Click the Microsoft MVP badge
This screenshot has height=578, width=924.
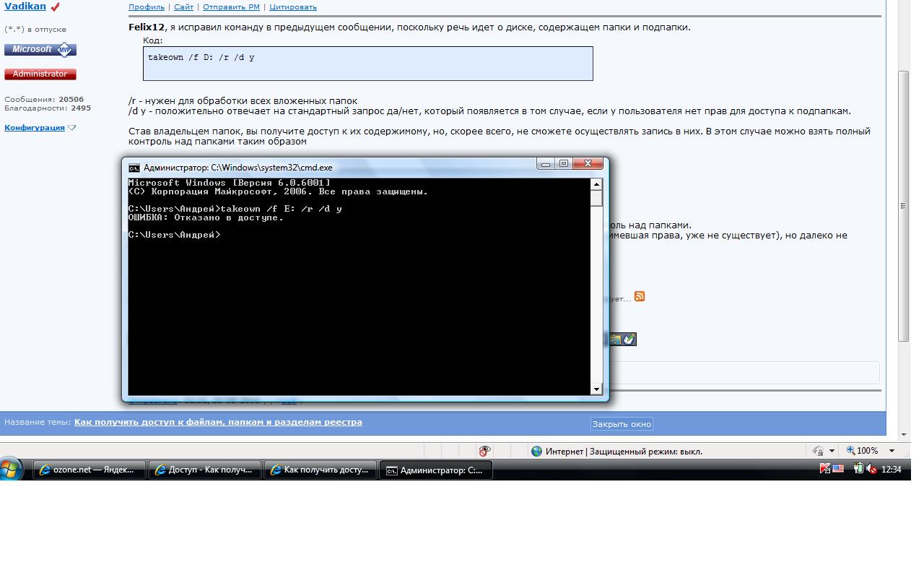coord(40,49)
